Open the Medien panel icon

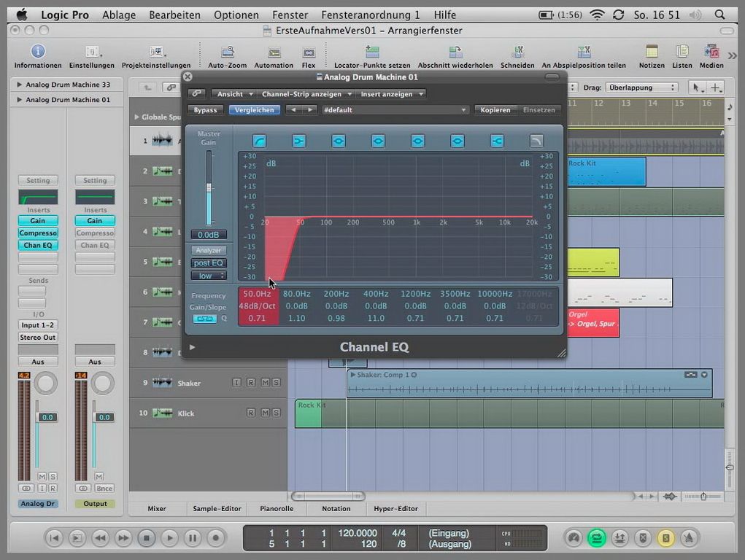[x=711, y=51]
